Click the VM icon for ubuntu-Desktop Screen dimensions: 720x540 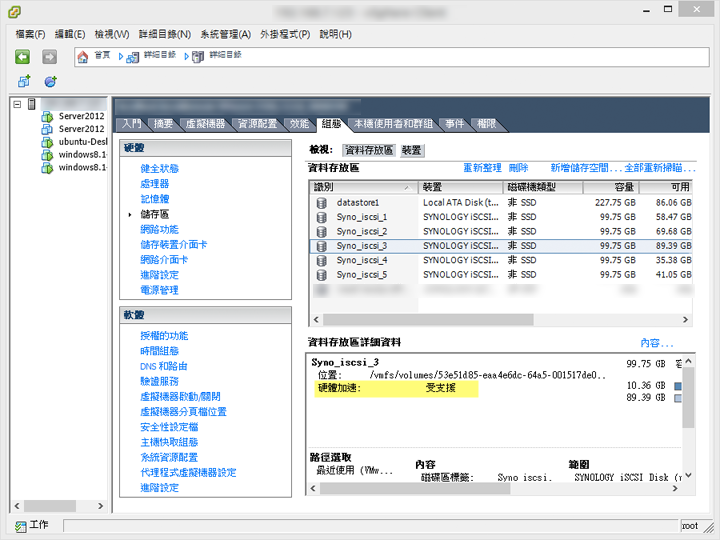47,142
